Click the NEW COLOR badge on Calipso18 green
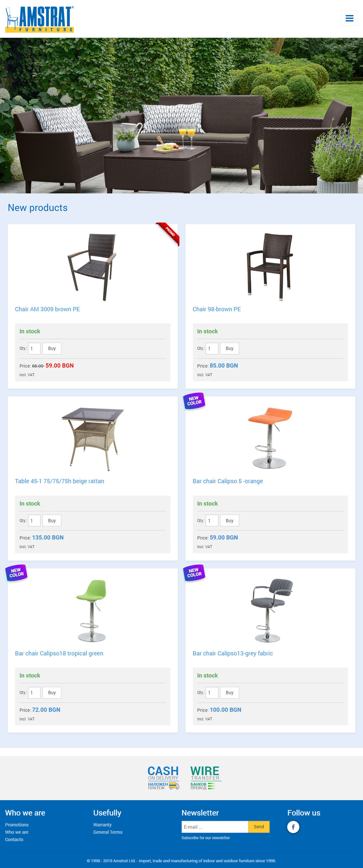This screenshot has height=868, width=363. [16, 573]
